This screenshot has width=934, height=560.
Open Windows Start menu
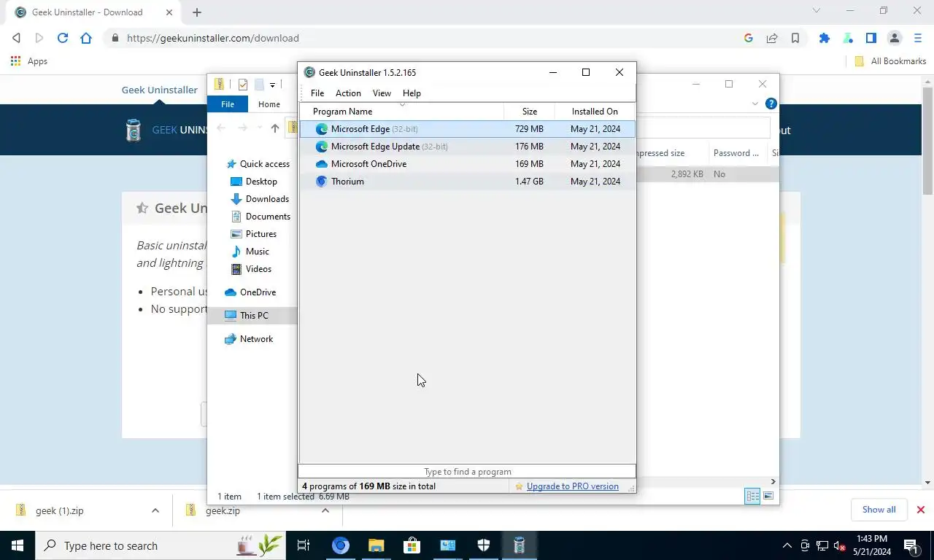[18, 545]
